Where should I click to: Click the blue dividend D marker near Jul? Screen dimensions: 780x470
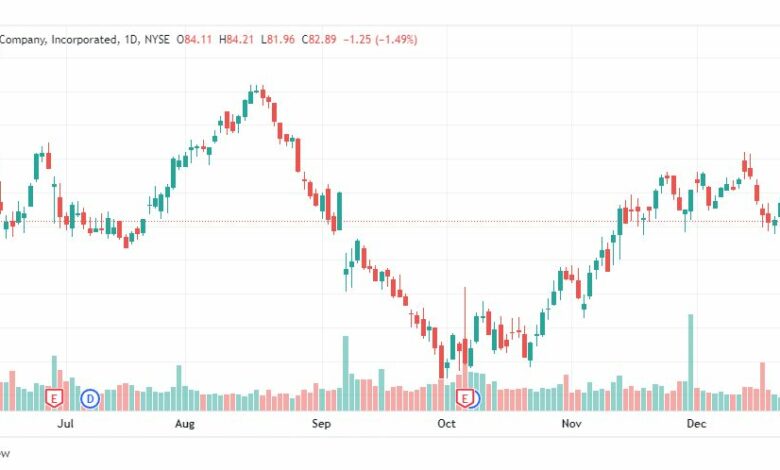click(x=90, y=398)
